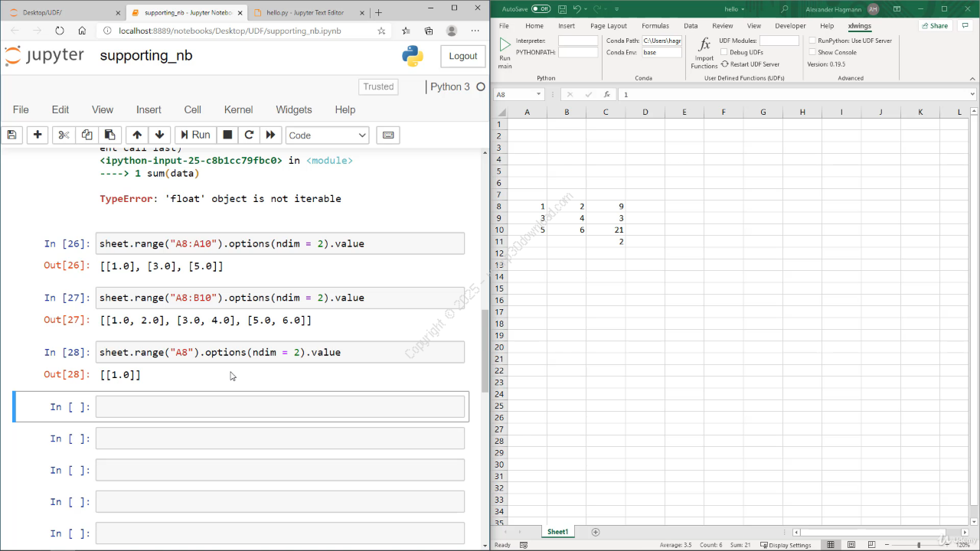Open the undo history dropdown arrow

tap(586, 9)
